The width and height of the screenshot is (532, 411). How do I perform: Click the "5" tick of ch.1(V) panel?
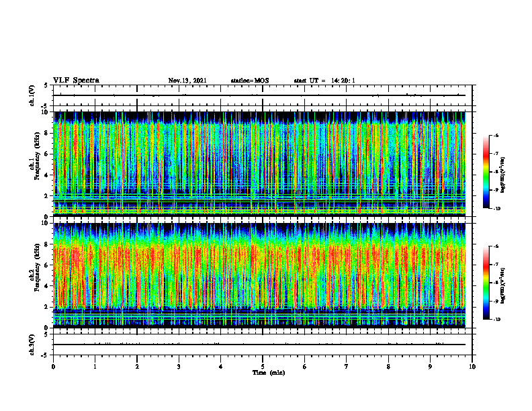click(46, 85)
